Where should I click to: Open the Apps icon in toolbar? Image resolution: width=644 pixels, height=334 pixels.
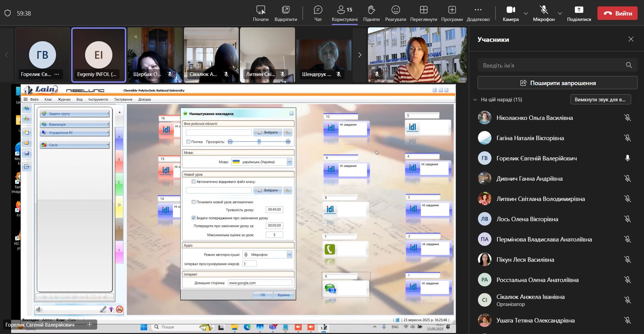click(452, 10)
